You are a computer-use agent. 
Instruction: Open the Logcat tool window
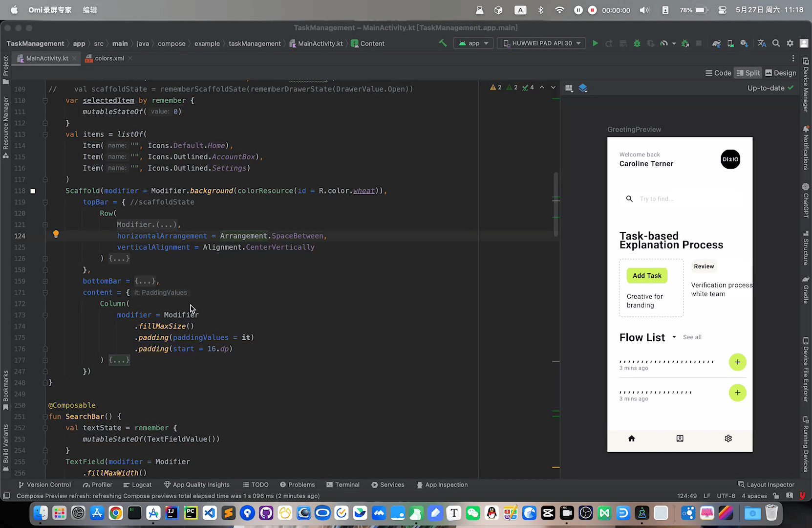(x=137, y=485)
